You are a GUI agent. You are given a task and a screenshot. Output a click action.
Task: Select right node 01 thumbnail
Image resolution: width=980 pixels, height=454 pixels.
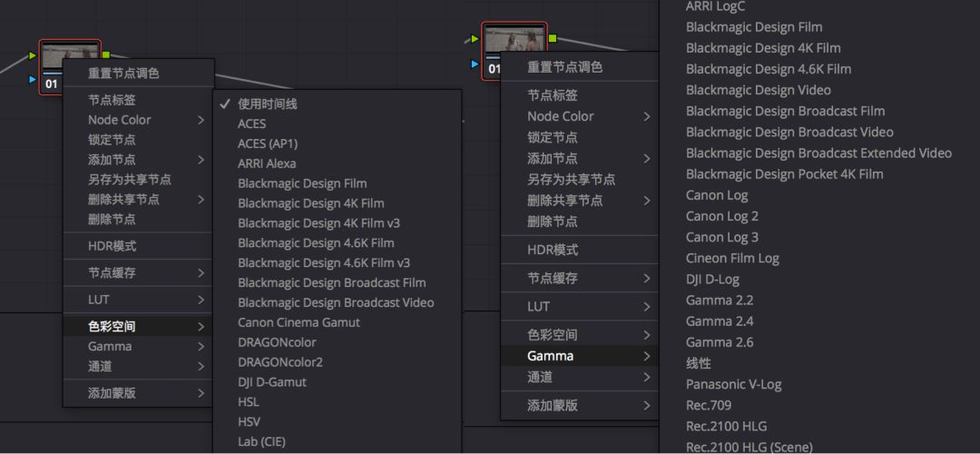click(x=514, y=40)
